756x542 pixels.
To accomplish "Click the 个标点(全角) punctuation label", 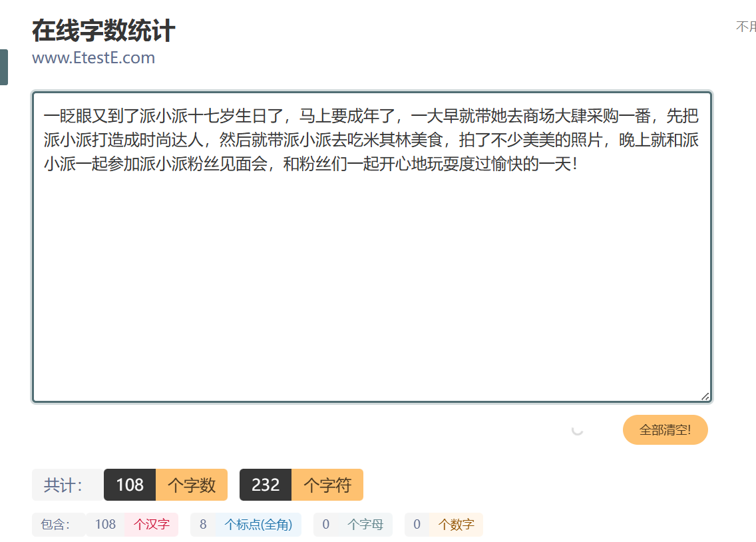I will (258, 525).
